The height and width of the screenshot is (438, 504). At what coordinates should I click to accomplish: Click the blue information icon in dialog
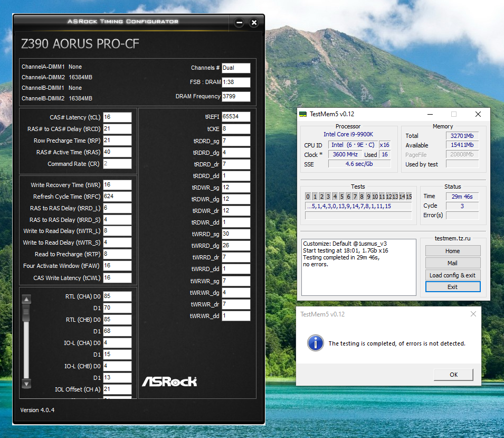[x=315, y=343]
